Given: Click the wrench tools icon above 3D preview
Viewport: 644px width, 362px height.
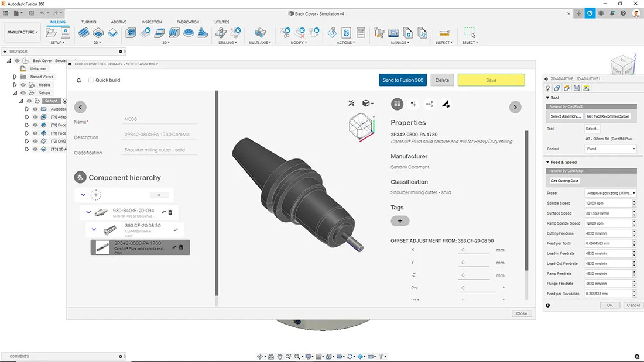Looking at the screenshot, I should 351,104.
